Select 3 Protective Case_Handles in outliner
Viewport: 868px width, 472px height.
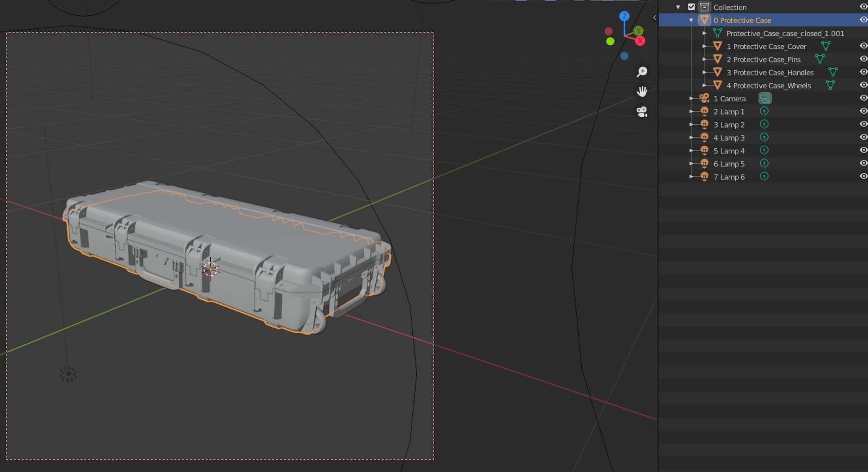tap(770, 72)
